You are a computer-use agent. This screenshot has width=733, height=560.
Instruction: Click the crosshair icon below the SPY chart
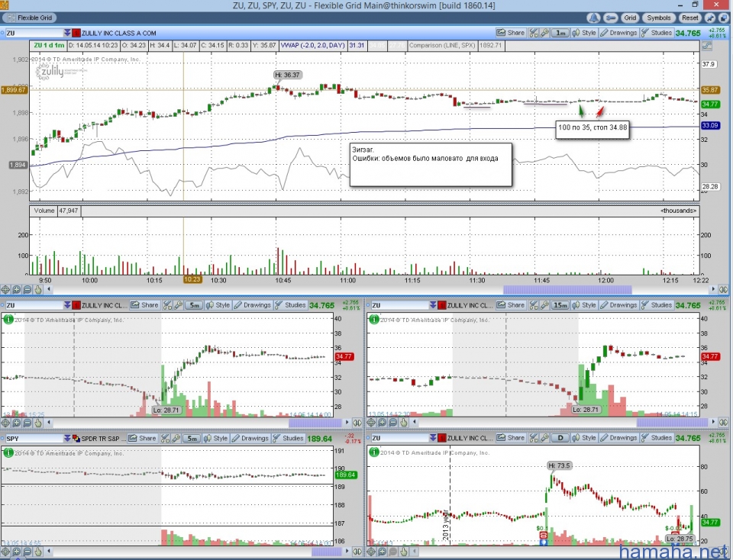[x=5, y=552]
